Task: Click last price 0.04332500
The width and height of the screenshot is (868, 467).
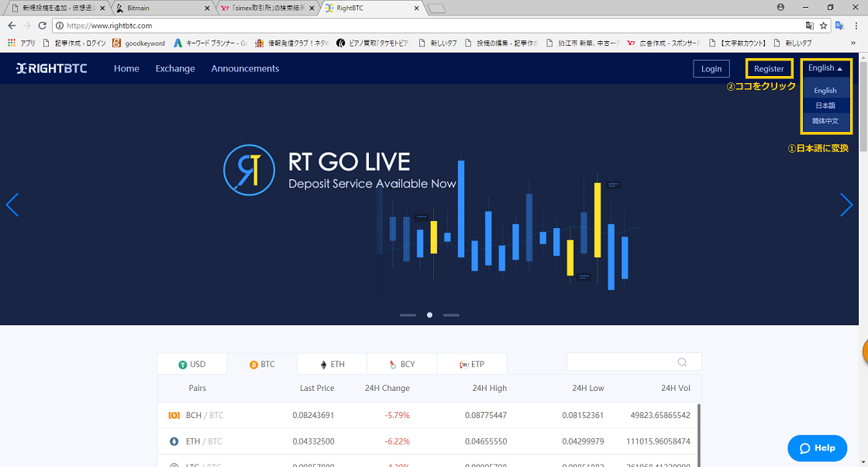Action: pos(313,441)
